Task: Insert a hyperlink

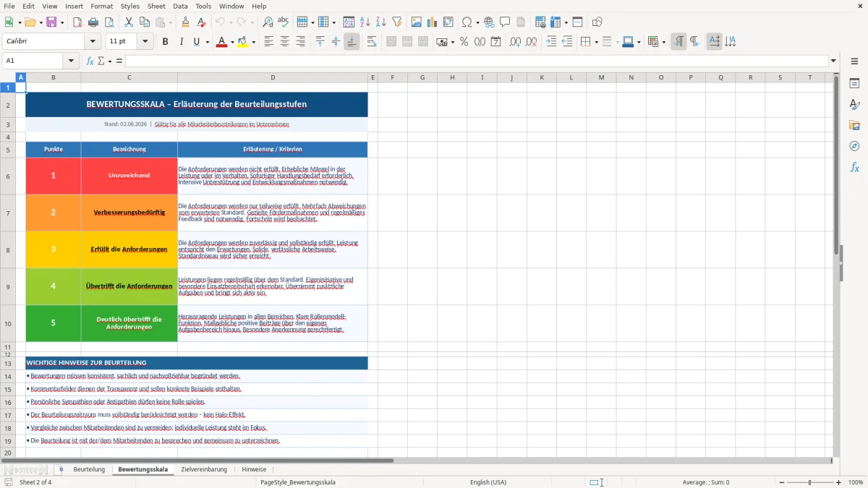Action: [x=489, y=22]
